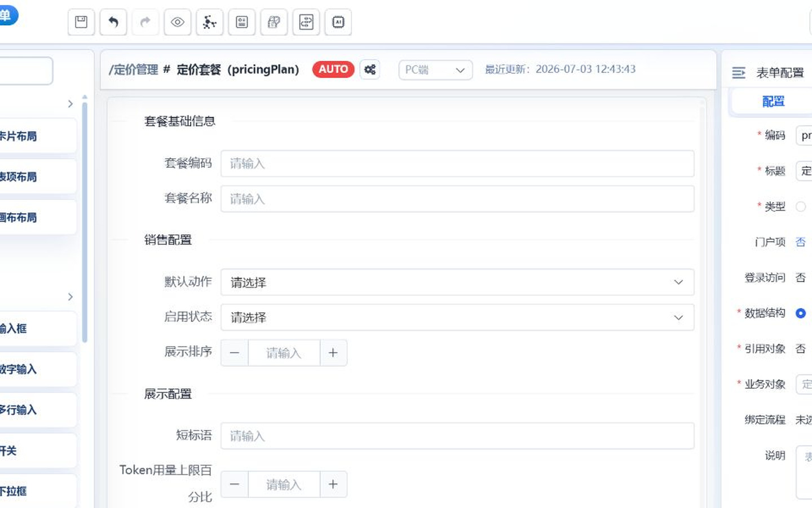
Task: Toggle the 登录访问 否 value
Action: (x=801, y=278)
